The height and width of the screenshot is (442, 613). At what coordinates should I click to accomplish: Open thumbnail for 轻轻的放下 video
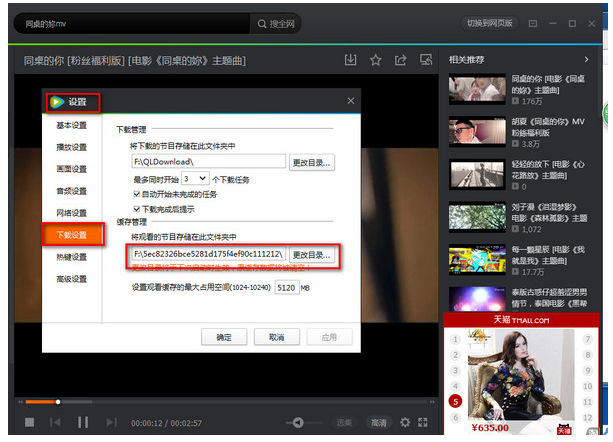point(477,174)
